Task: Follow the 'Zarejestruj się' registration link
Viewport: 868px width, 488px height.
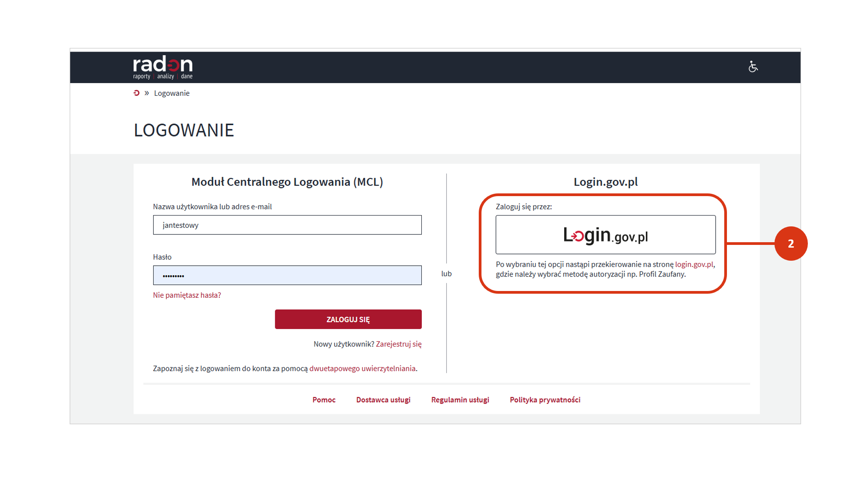Action: tap(398, 344)
